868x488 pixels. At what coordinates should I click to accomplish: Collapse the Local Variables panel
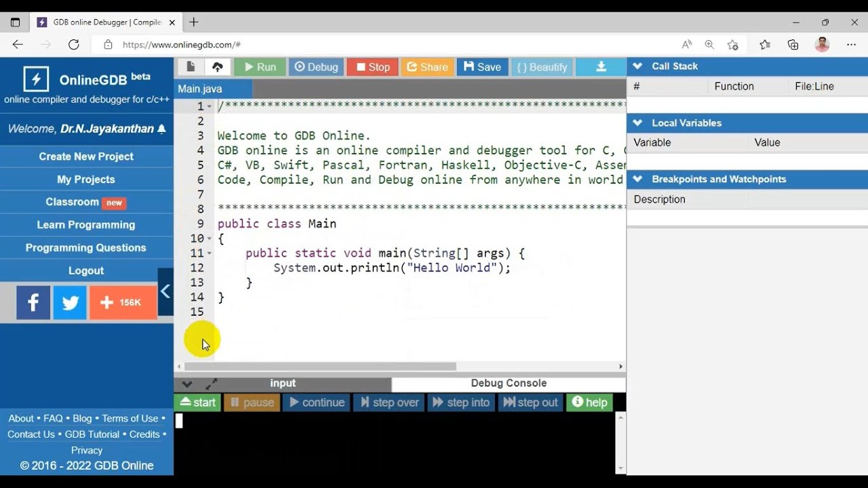coord(637,123)
